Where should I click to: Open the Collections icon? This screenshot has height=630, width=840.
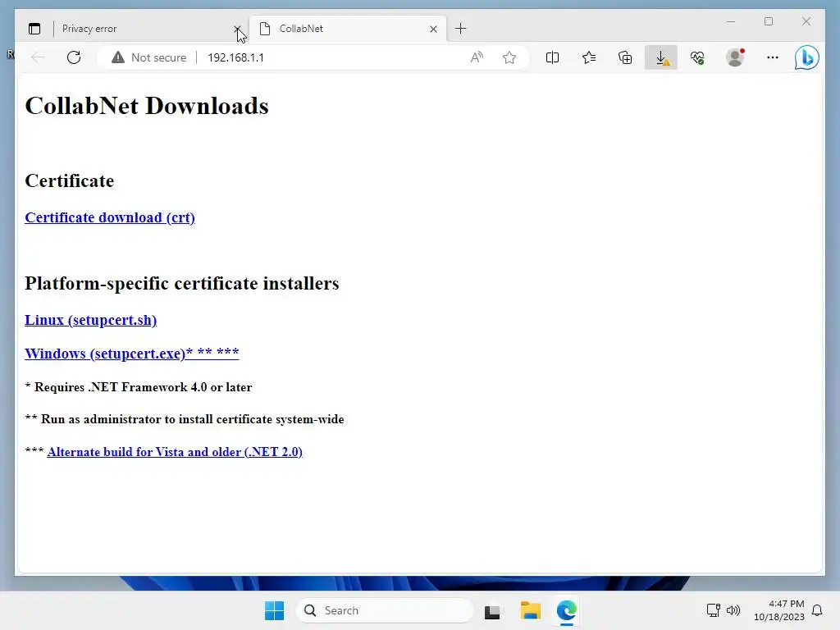click(625, 57)
